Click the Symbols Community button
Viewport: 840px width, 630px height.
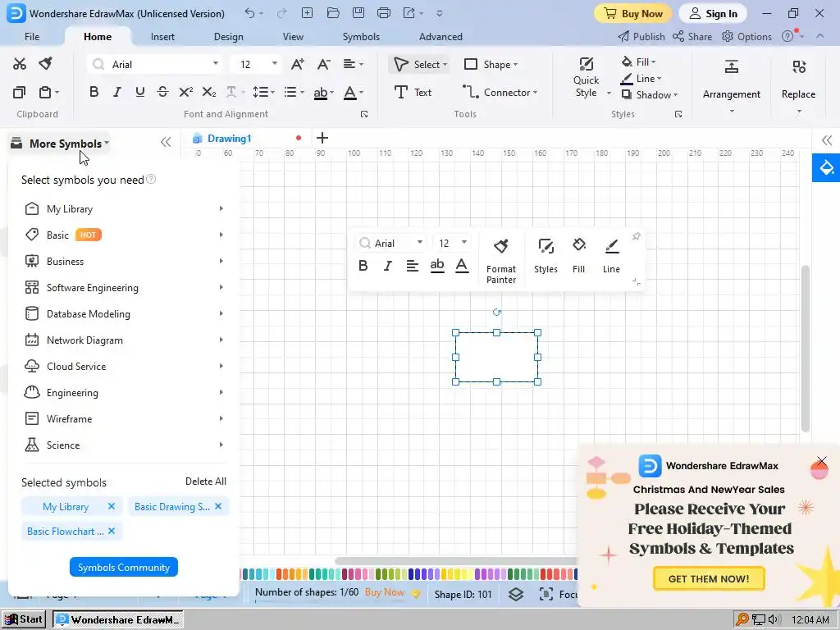point(124,567)
